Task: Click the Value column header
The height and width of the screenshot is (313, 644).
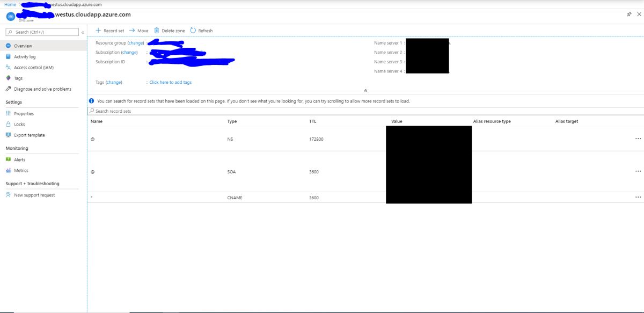Action: [x=397, y=121]
